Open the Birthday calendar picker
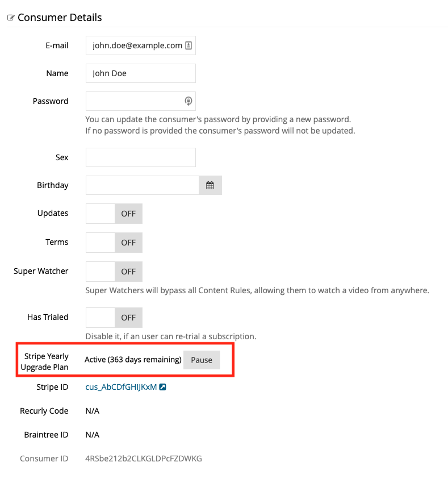The image size is (448, 483). tap(210, 185)
